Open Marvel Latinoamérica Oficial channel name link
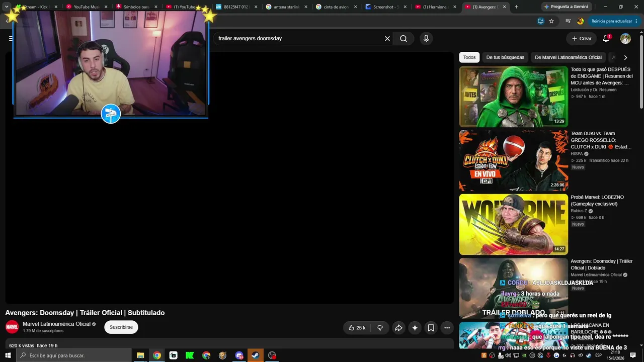 (x=56, y=324)
